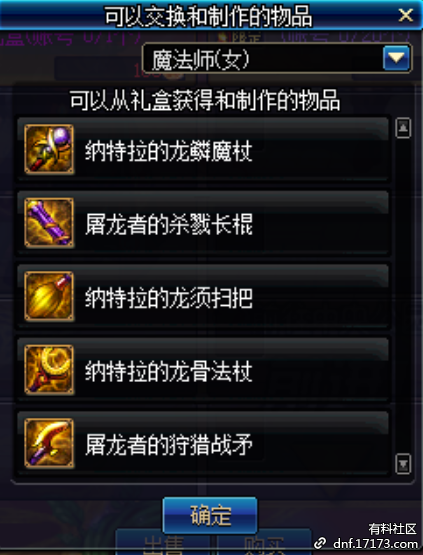This screenshot has height=555, width=423.
Task: Click the scrollbar up arrow
Action: coord(403,128)
